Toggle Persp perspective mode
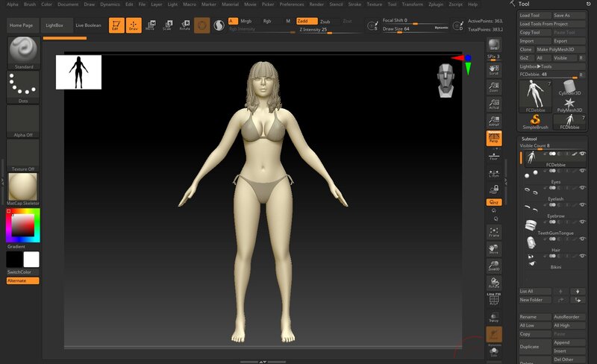This screenshot has height=364, width=597. click(493, 137)
